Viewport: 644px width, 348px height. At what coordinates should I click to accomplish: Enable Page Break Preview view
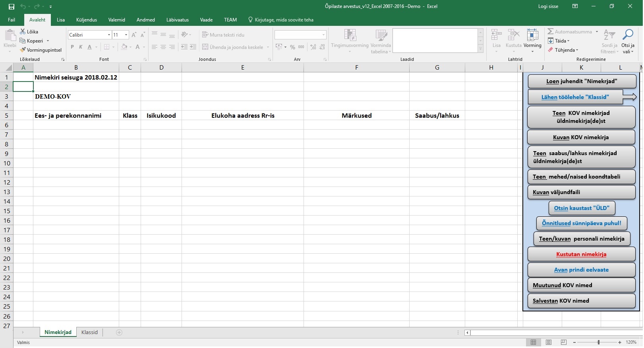[563, 342]
